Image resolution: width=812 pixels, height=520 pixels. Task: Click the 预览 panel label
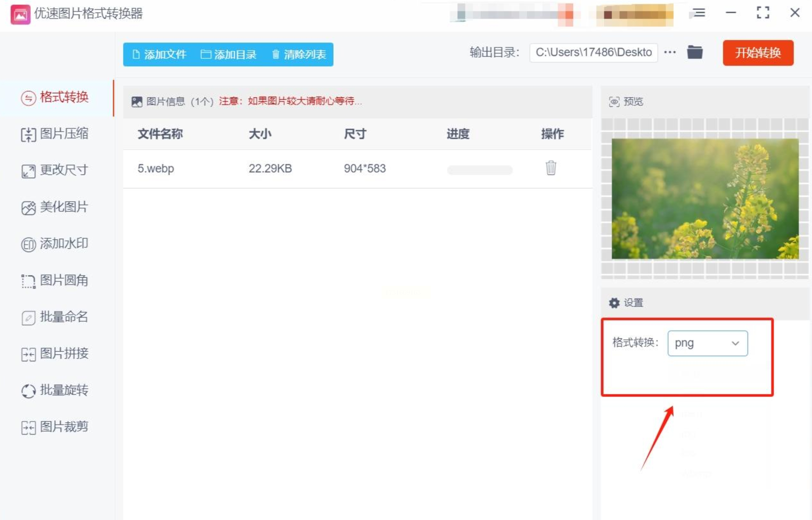[633, 102]
